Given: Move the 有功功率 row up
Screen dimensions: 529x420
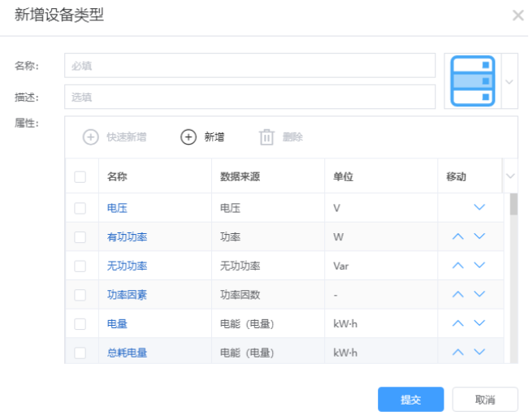Looking at the screenshot, I should click(x=457, y=236).
